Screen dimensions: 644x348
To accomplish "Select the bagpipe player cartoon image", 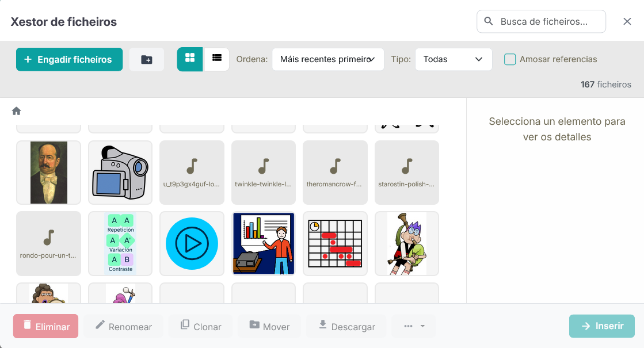I will (407, 243).
